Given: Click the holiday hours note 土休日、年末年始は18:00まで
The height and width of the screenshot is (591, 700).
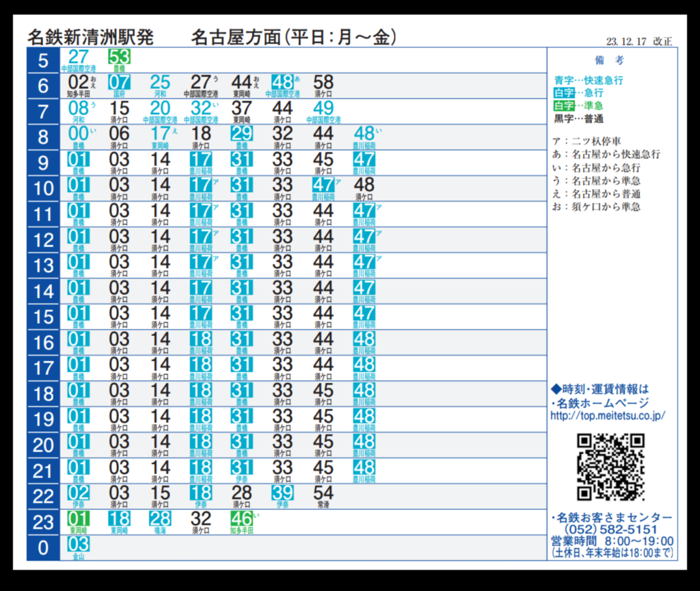Looking at the screenshot, I should [x=612, y=553].
